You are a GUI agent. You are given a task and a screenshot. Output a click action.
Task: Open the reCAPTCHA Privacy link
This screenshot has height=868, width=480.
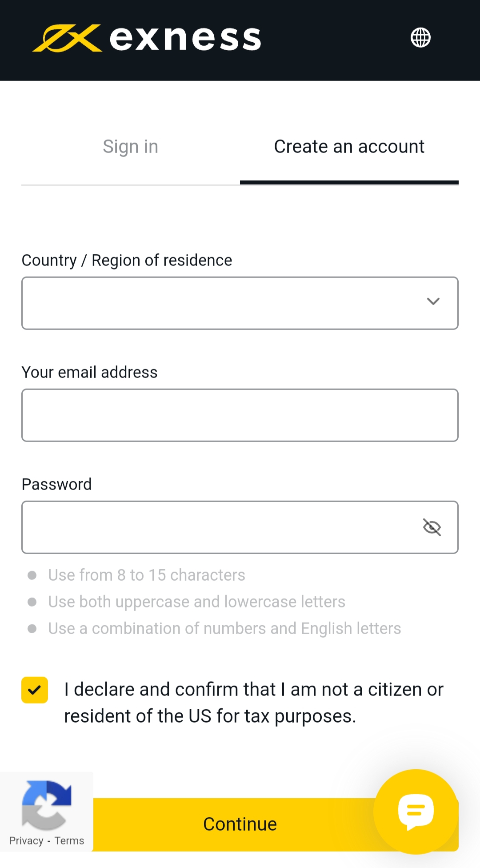click(x=26, y=841)
